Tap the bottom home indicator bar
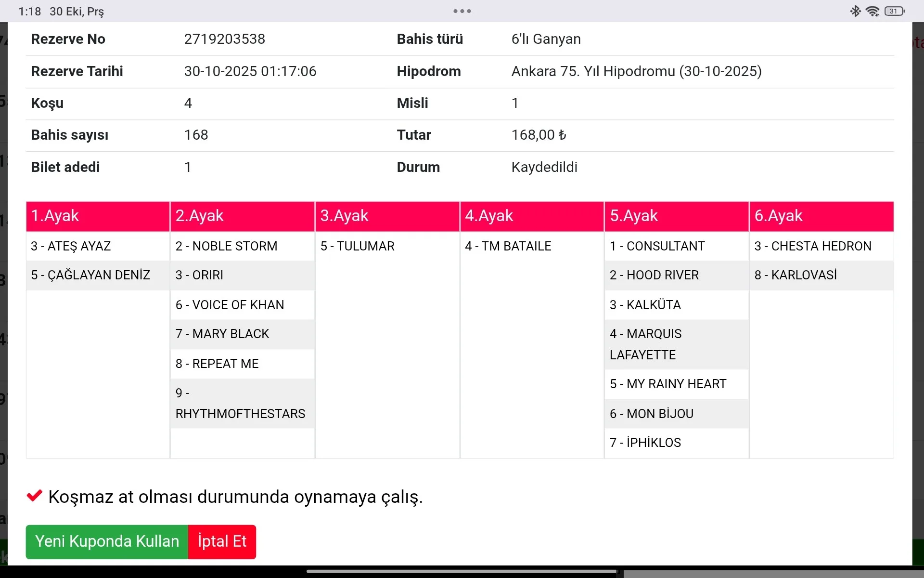This screenshot has height=578, width=924. (x=462, y=572)
